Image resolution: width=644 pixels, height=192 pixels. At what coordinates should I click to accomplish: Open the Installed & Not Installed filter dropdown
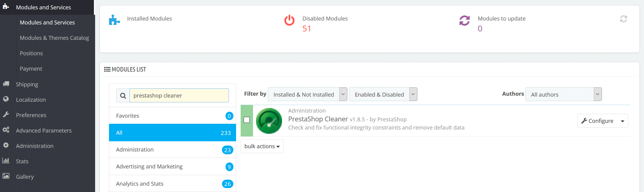pos(307,94)
